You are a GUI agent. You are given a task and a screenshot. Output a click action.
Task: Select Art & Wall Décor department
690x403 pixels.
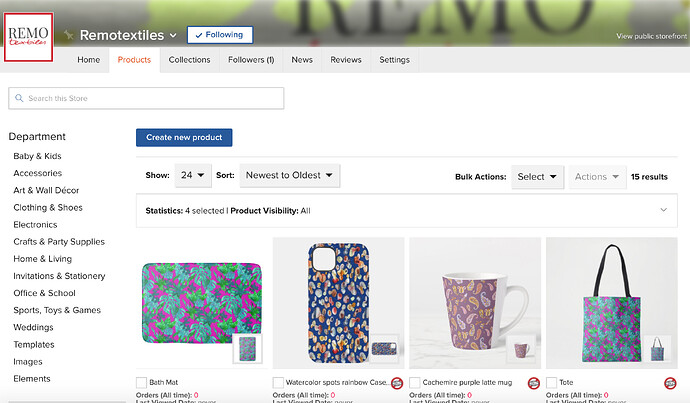tap(46, 191)
